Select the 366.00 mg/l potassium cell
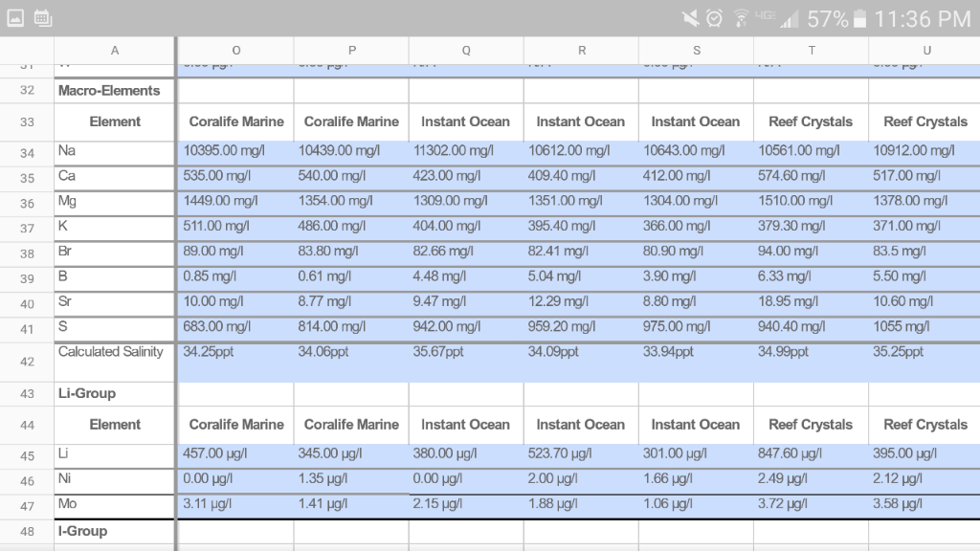 point(697,229)
